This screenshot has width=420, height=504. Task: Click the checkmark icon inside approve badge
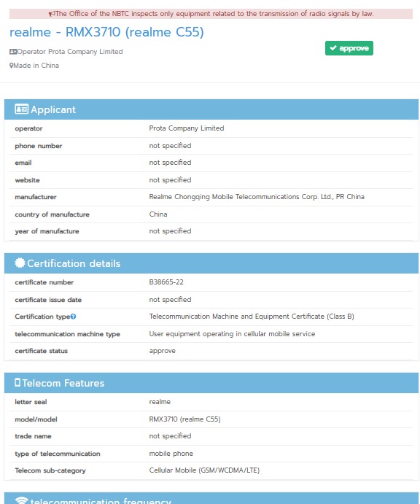[x=333, y=48]
